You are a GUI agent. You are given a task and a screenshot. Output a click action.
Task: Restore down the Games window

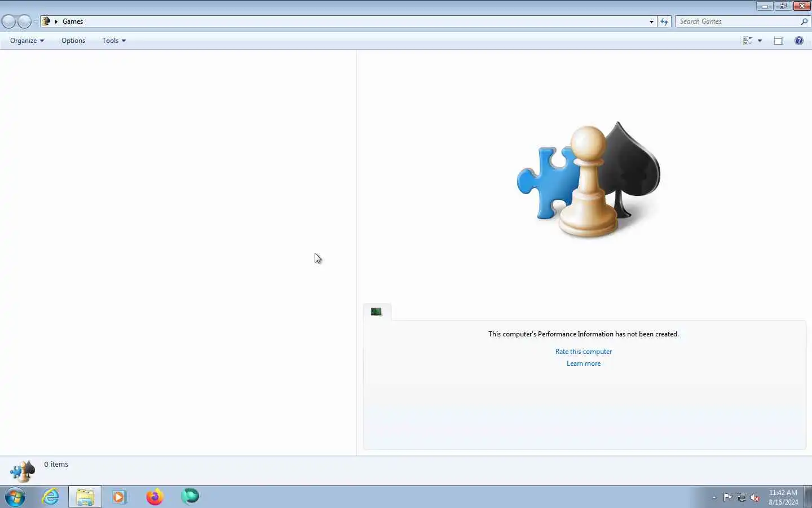point(783,6)
